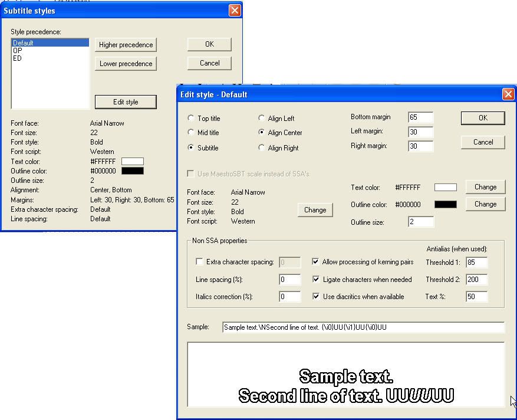Close the Edit style - Default dialog

click(508, 94)
